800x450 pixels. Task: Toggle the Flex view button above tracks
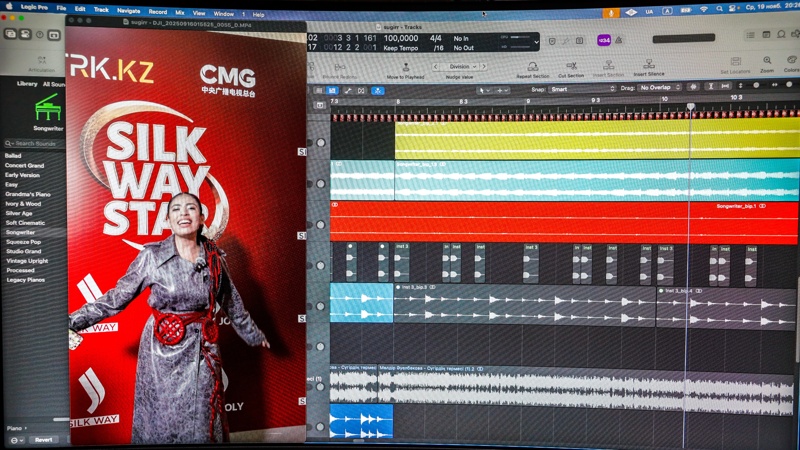point(362,90)
